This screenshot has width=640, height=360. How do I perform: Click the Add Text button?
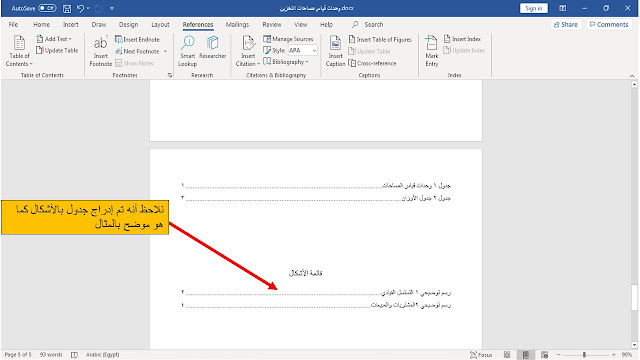[53, 39]
